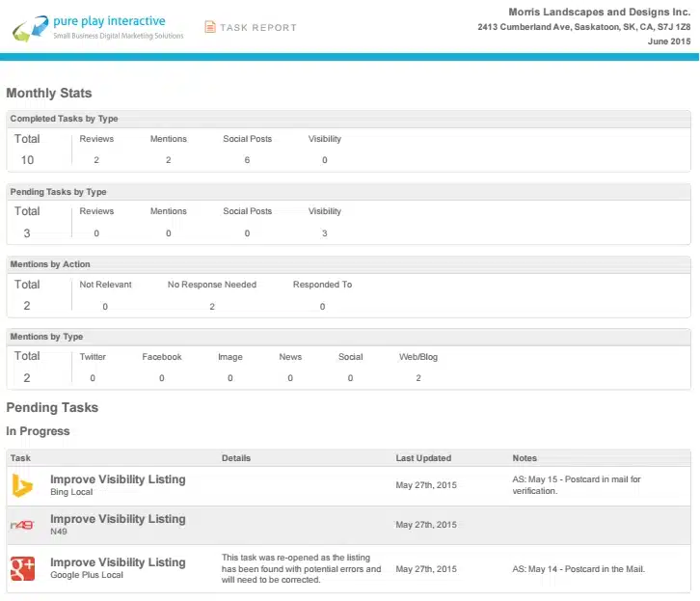Click the Notes column header

click(x=525, y=458)
